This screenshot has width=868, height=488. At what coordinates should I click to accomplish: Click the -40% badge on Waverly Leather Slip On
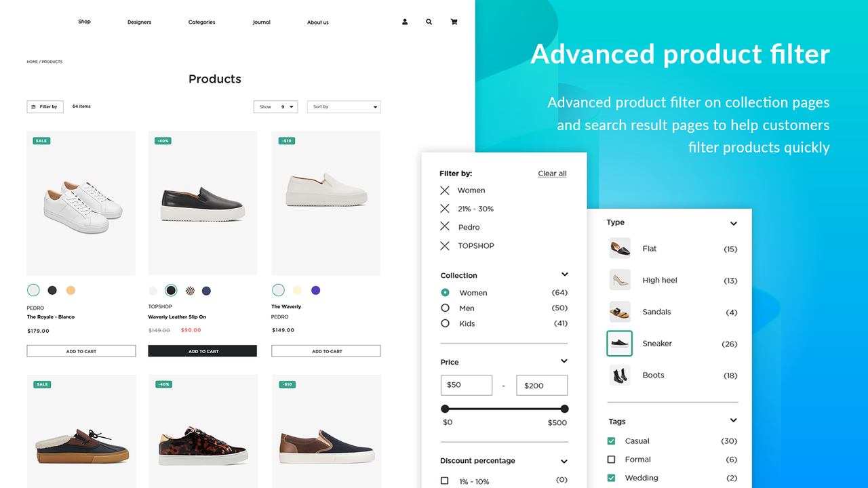click(x=163, y=141)
